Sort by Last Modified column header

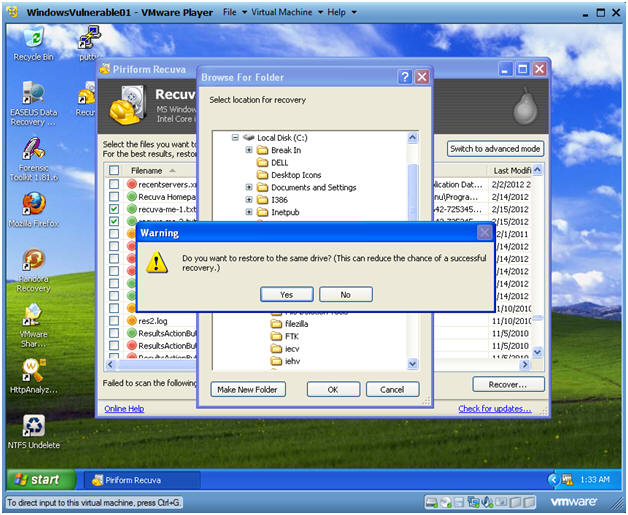pos(511,171)
